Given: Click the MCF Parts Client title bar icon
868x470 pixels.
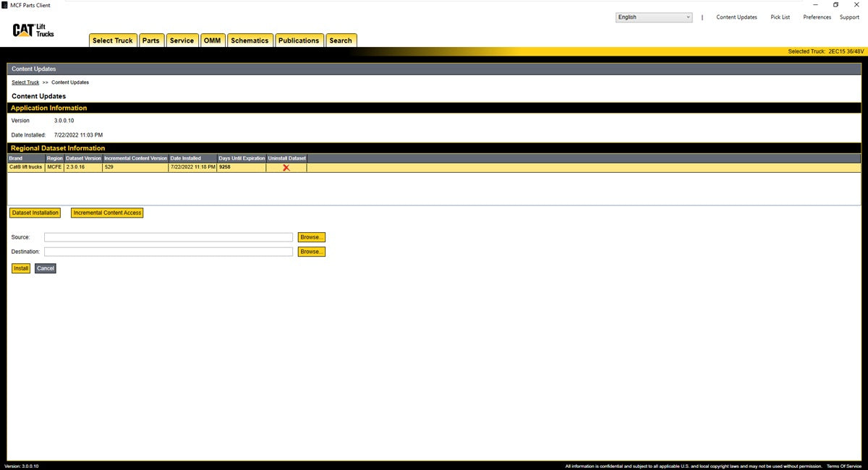Looking at the screenshot, I should [5, 5].
